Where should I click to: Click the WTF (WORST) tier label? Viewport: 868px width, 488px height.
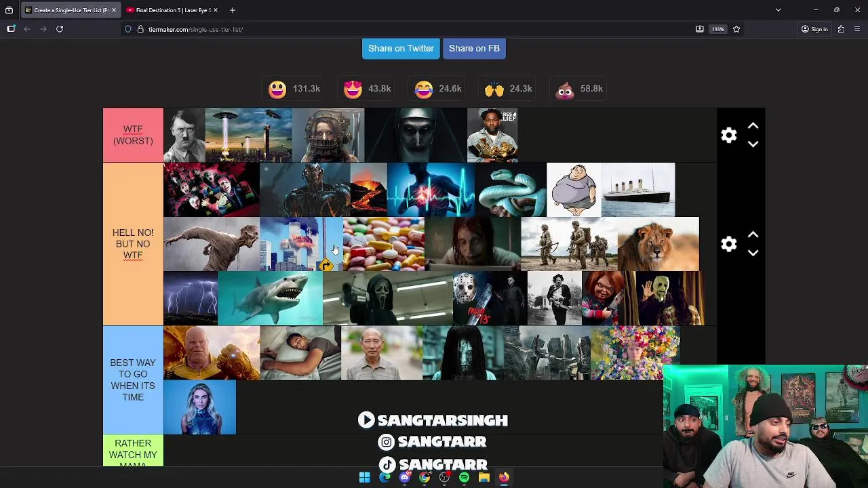(133, 135)
